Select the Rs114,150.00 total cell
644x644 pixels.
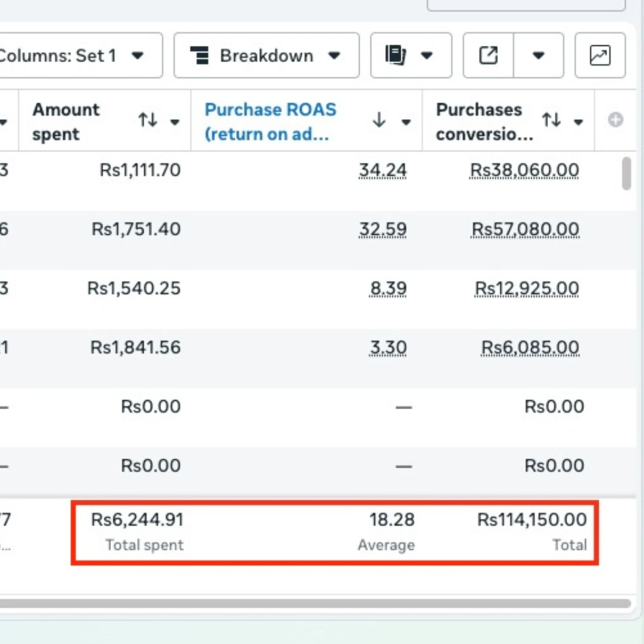[532, 520]
